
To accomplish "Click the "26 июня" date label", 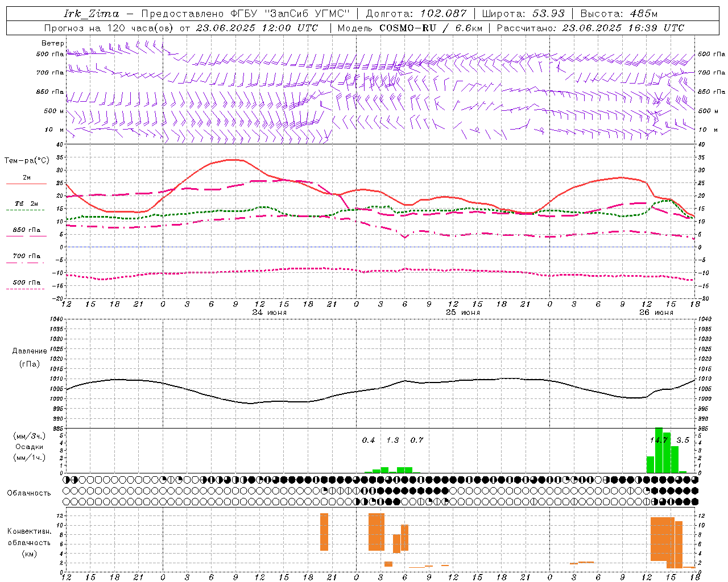I will (x=656, y=313).
